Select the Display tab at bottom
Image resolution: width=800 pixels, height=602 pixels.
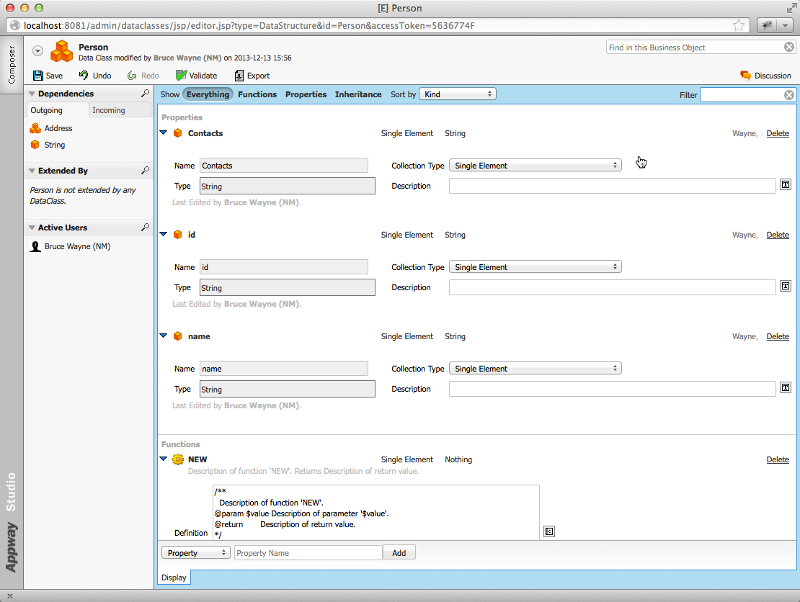coord(174,578)
